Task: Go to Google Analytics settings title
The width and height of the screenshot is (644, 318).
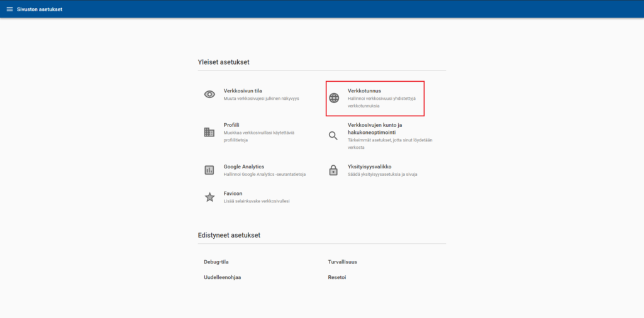Action: tap(243, 167)
